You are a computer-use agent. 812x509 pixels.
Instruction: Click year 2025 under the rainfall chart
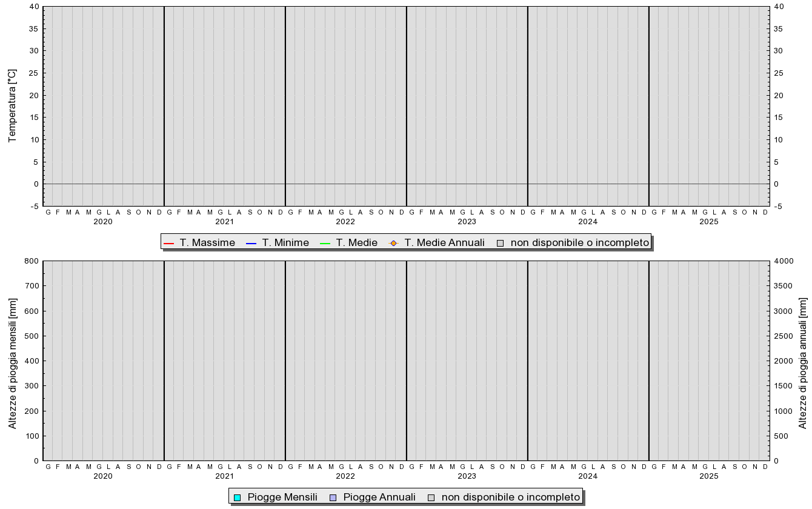[709, 476]
